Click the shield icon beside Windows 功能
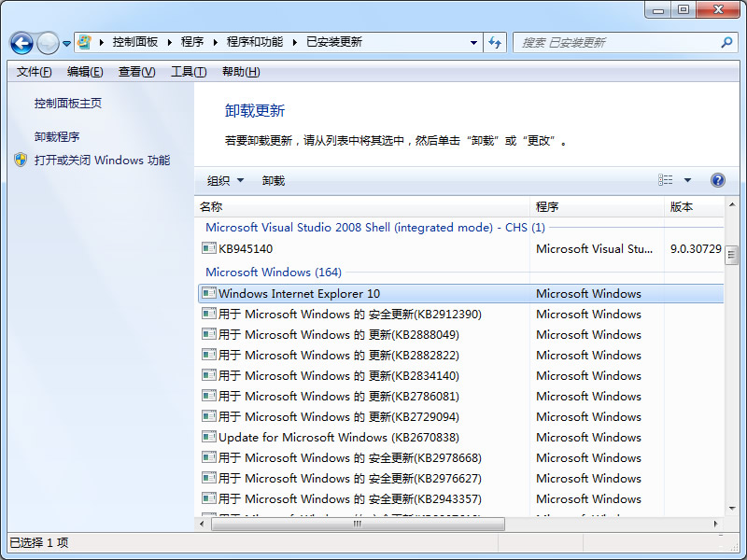The width and height of the screenshot is (747, 560). (21, 160)
